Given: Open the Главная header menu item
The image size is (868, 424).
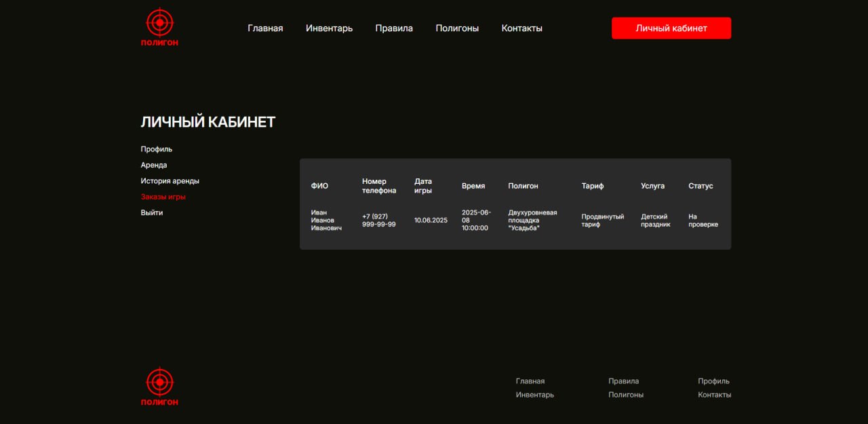Looking at the screenshot, I should [265, 28].
